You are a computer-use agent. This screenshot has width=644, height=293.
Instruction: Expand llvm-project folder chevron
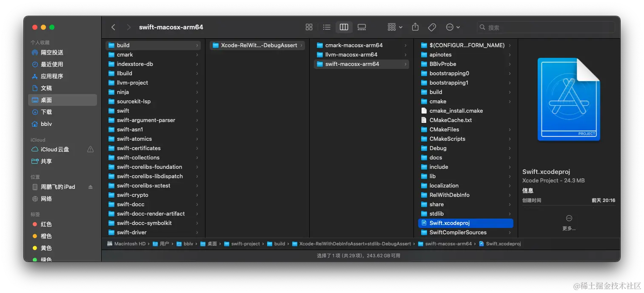pyautogui.click(x=197, y=82)
